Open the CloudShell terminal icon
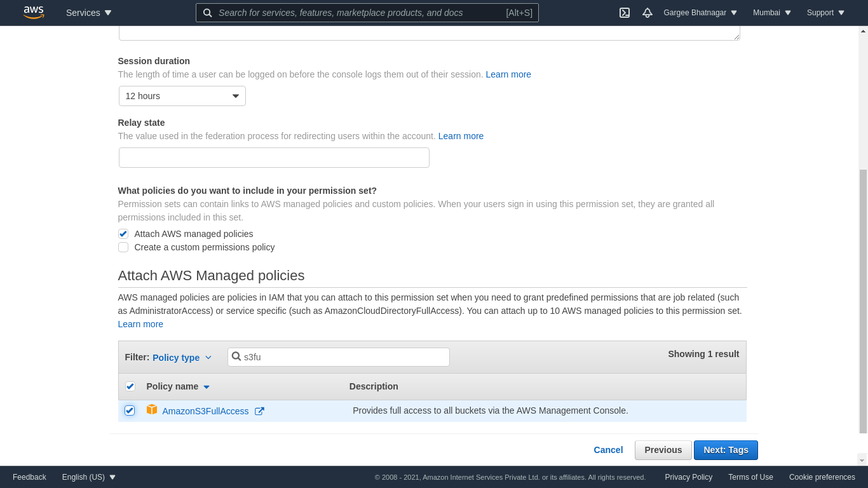Screen dimensions: 868x488 tap(625, 13)
